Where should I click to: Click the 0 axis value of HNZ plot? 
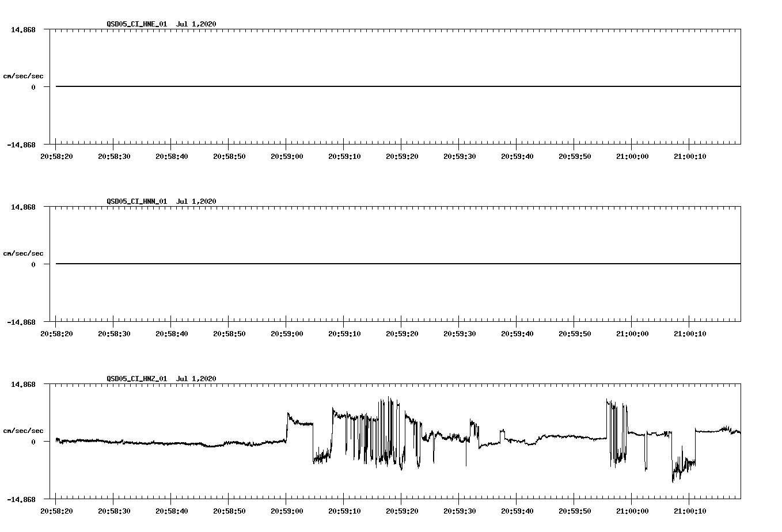click(33, 442)
